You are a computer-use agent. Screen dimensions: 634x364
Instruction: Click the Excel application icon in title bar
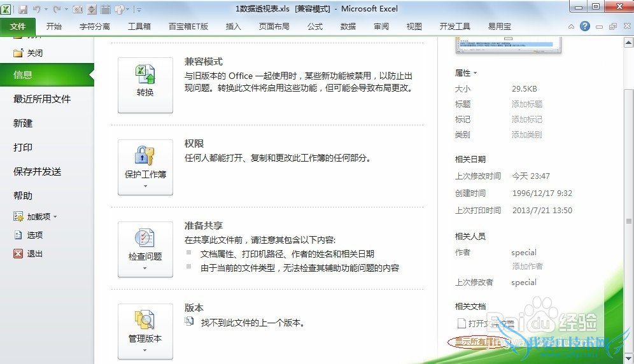[x=6, y=9]
